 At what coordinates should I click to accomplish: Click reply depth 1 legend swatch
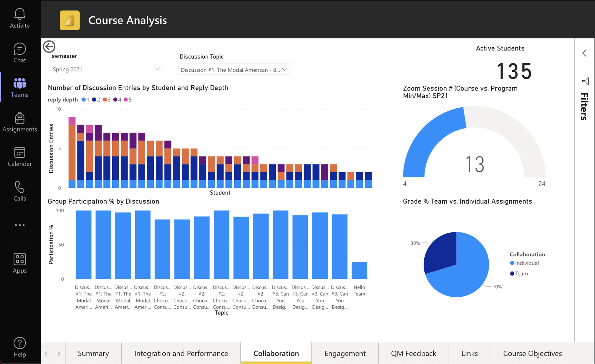tap(84, 100)
